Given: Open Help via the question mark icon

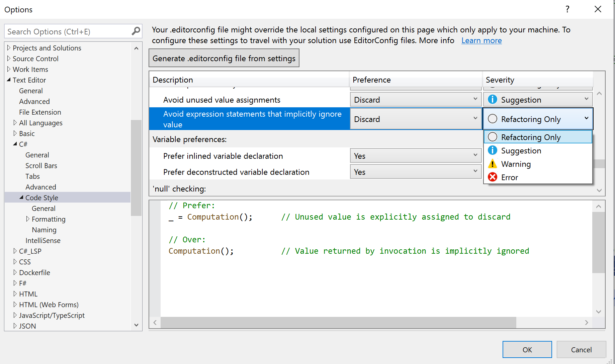Looking at the screenshot, I should [x=567, y=9].
